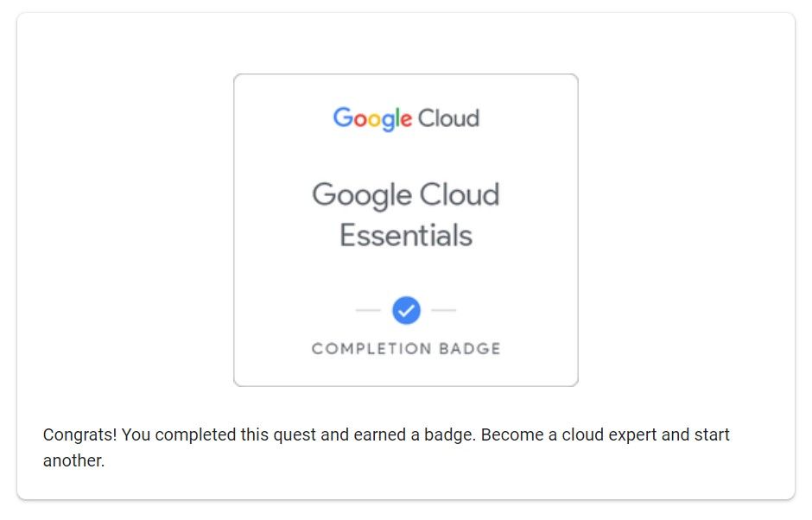Click the Google Cloud logo on badge
This screenshot has width=812, height=520.
pyautogui.click(x=406, y=119)
